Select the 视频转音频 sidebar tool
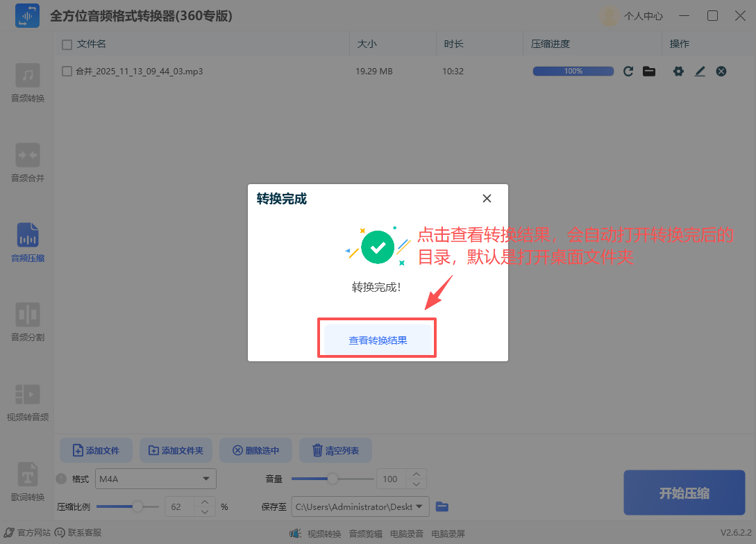Screen dimensions: 756x544 click(27, 402)
